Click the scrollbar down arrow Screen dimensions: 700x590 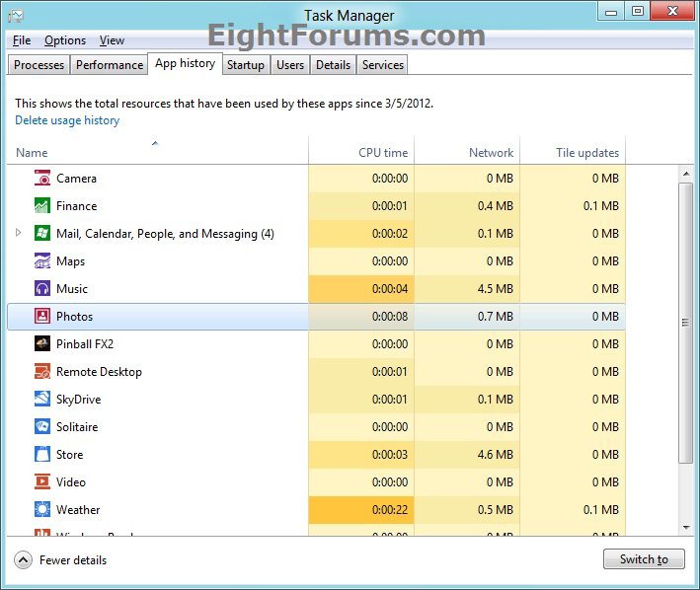point(686,529)
